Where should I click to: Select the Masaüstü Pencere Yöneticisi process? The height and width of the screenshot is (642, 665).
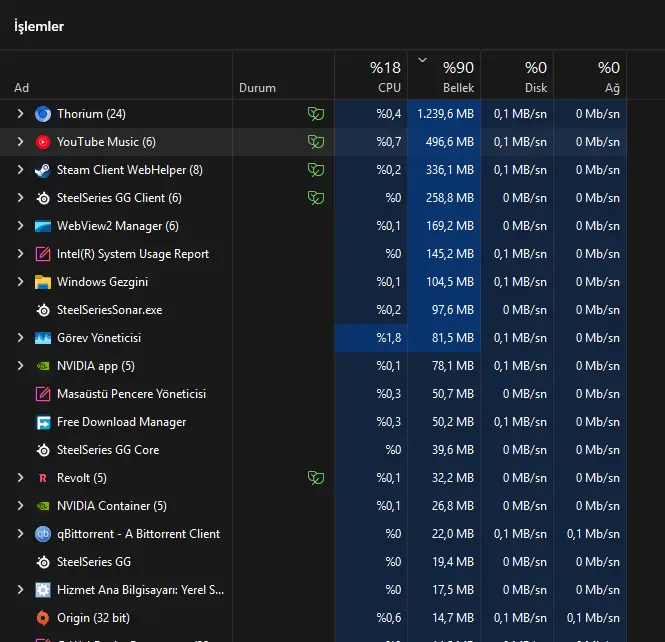[313, 394]
